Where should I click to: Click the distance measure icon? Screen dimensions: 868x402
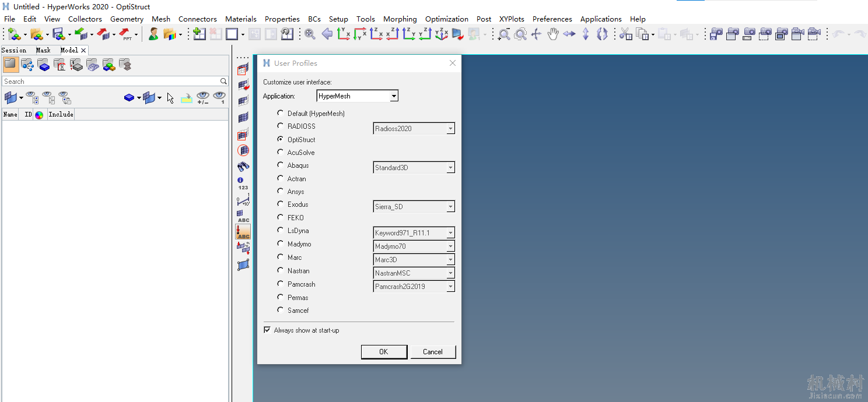point(243,200)
